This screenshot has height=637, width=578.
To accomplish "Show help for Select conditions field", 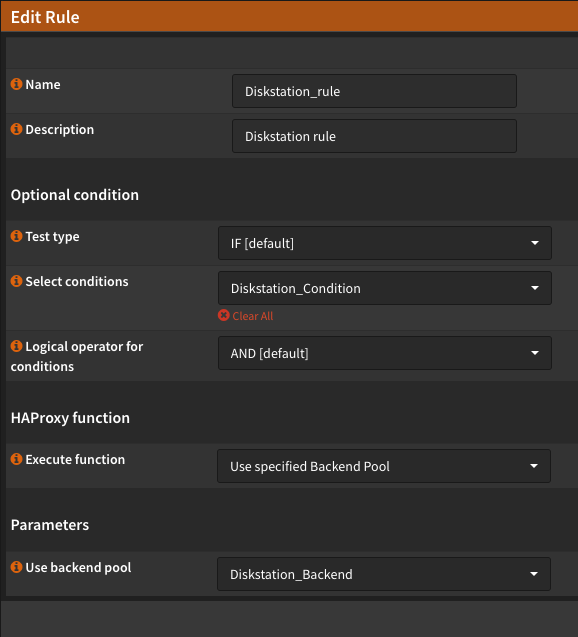I will [x=16, y=281].
